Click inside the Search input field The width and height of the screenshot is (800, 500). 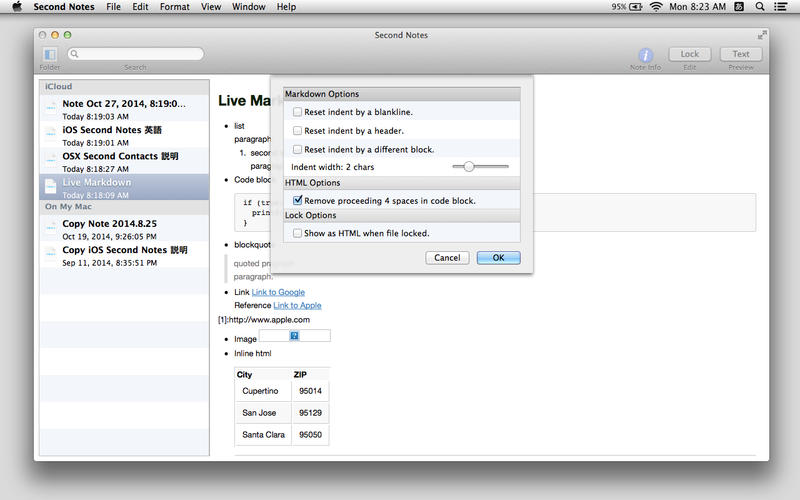pos(136,54)
